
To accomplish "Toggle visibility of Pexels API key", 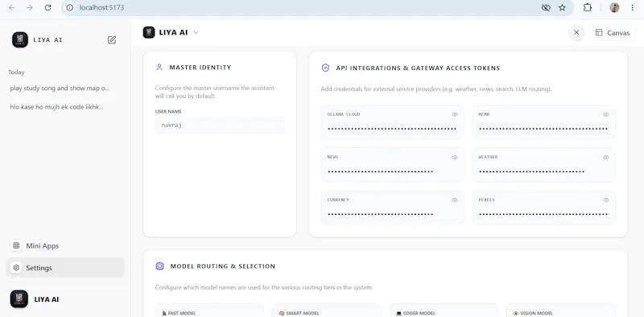I will 606,200.
